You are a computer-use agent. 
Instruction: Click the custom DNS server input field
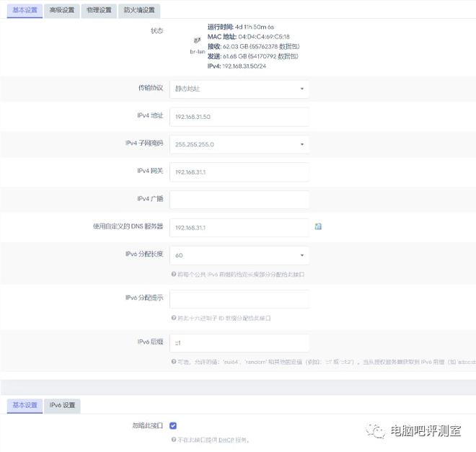(239, 228)
